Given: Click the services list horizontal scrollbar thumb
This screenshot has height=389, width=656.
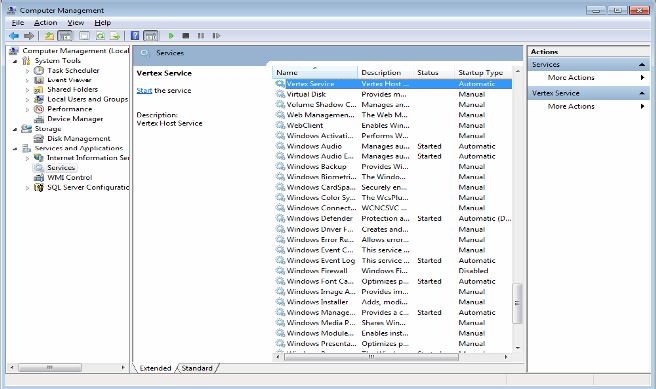Looking at the screenshot, I should tap(371, 357).
